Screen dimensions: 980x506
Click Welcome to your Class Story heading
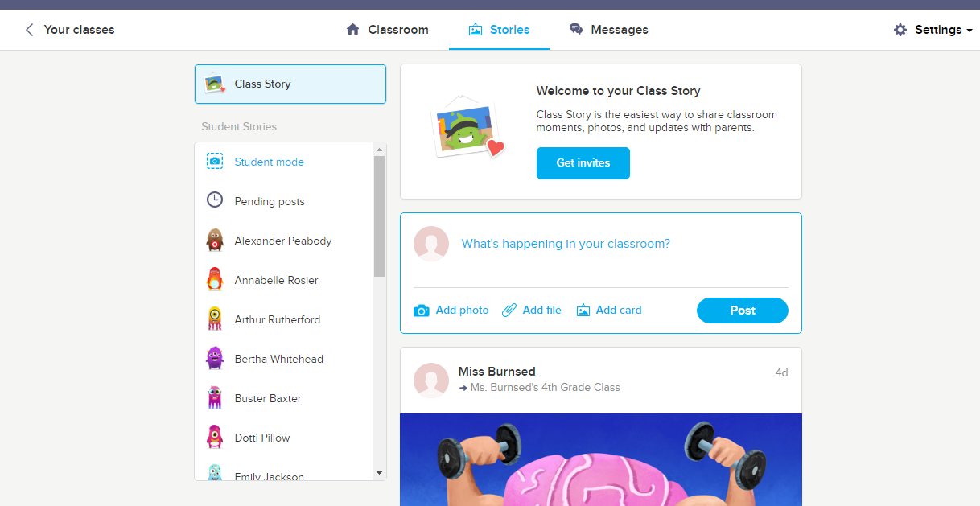coord(619,91)
